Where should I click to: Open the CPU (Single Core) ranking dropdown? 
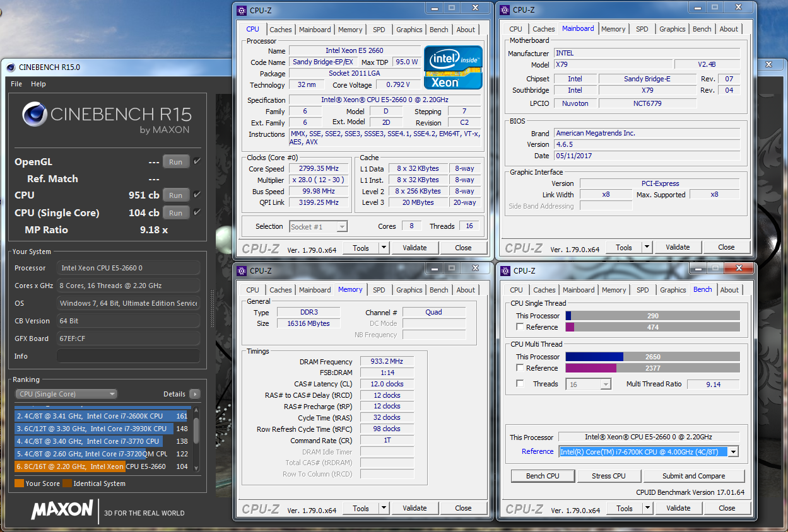pyautogui.click(x=66, y=394)
